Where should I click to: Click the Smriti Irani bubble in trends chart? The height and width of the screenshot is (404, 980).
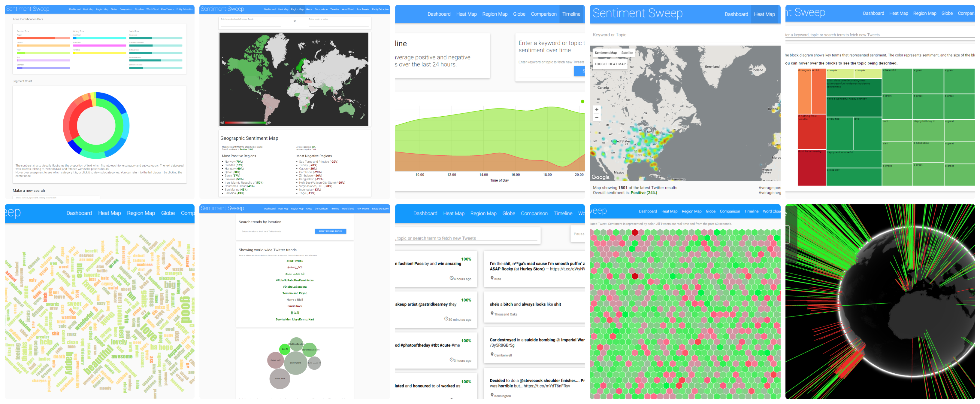point(280,378)
